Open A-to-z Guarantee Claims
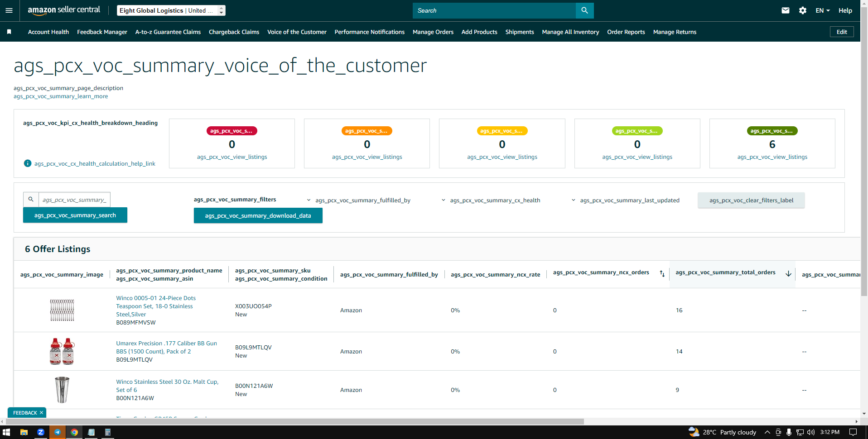868x439 pixels. (x=168, y=32)
